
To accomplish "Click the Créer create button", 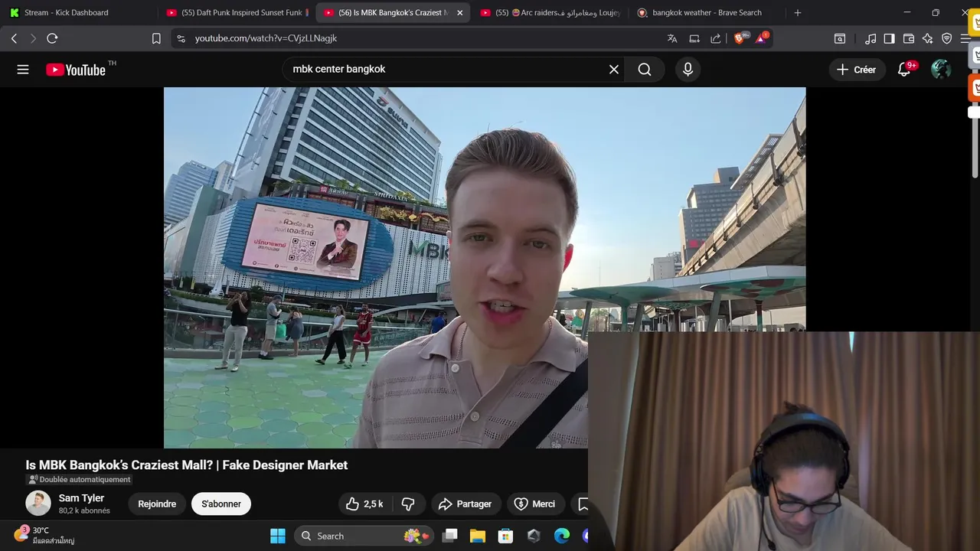I will (x=856, y=70).
